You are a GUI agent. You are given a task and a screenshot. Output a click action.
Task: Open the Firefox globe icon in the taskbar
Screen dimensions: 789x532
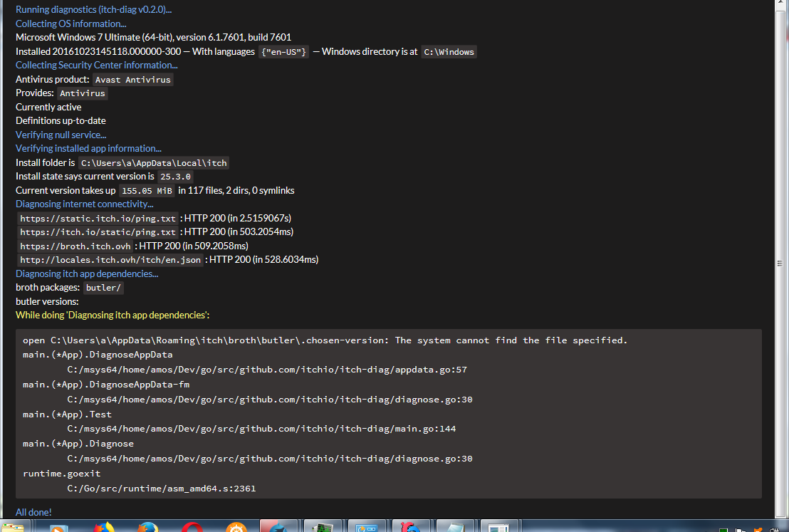[x=147, y=528]
